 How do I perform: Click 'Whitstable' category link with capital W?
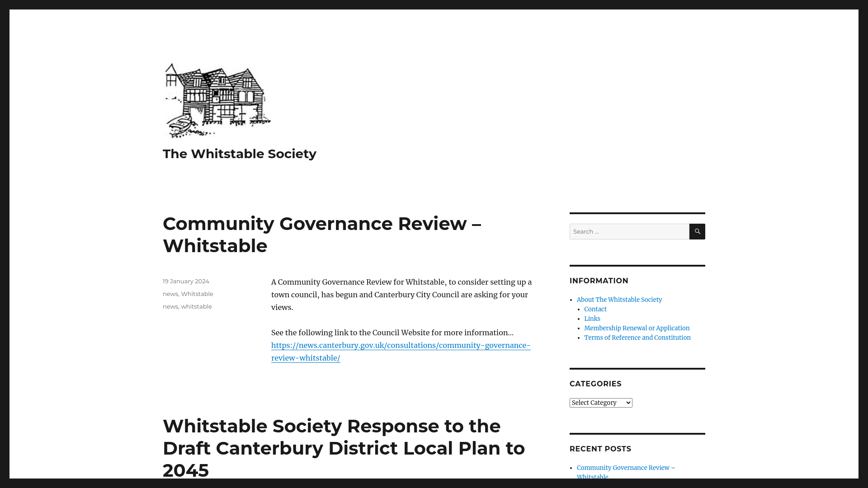tap(197, 294)
